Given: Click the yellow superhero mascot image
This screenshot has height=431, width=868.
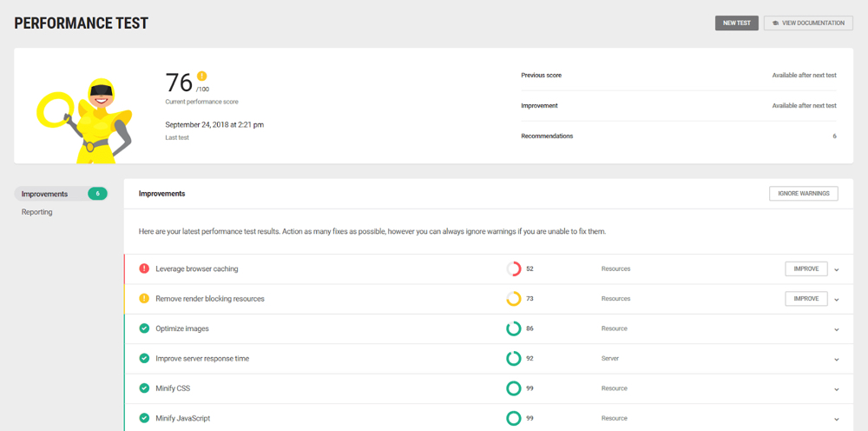Looking at the screenshot, I should point(84,120).
